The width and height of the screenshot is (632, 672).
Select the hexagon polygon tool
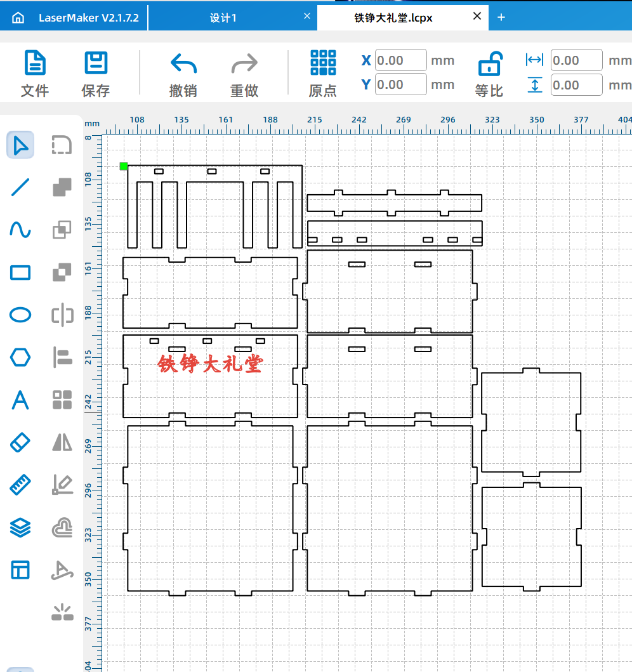click(20, 357)
